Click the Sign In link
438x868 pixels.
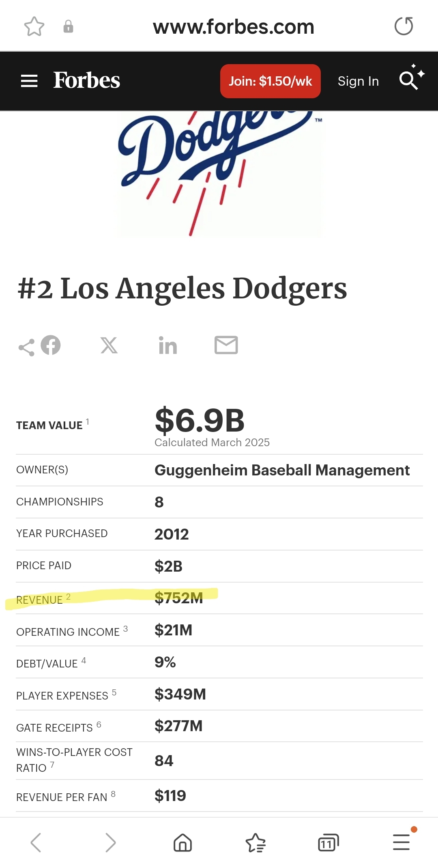[x=358, y=81]
